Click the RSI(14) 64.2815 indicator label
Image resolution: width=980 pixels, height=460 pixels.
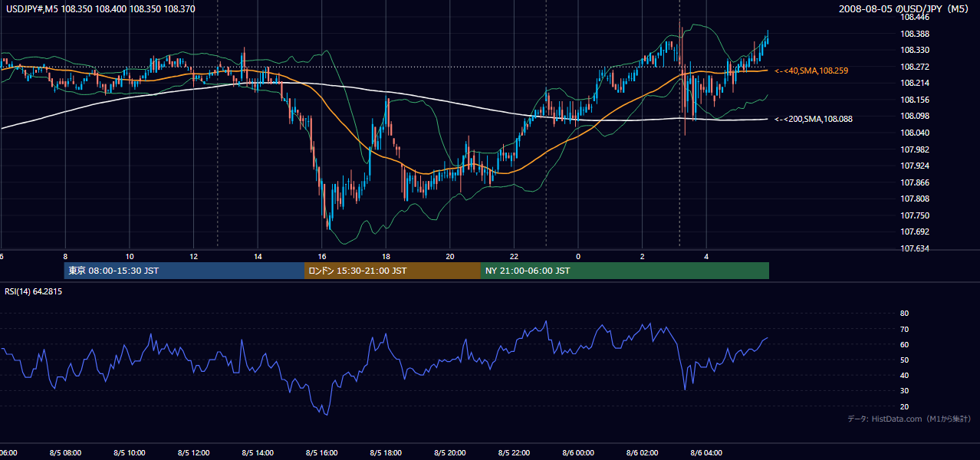(34, 291)
